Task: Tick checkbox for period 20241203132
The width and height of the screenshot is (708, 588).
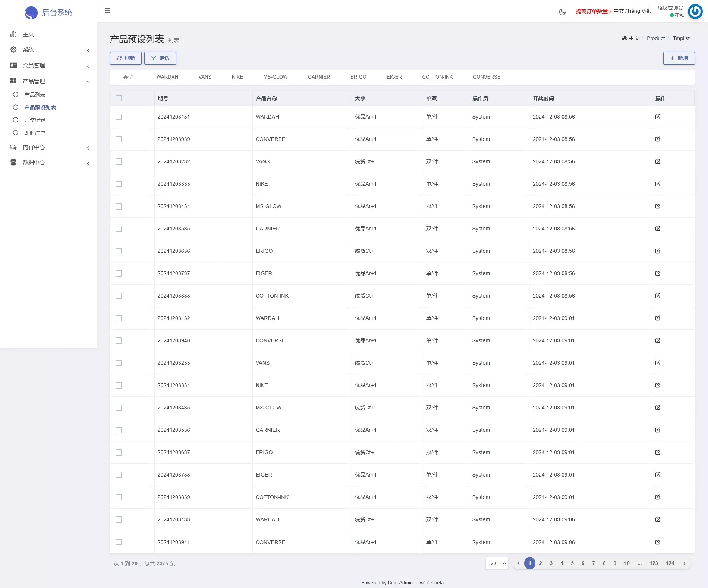Action: pos(119,318)
